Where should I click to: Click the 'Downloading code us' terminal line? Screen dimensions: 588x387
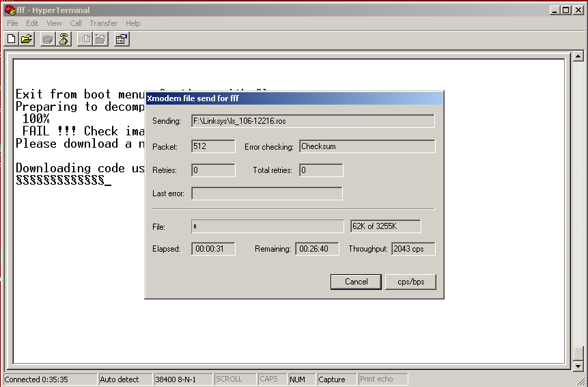pos(81,168)
